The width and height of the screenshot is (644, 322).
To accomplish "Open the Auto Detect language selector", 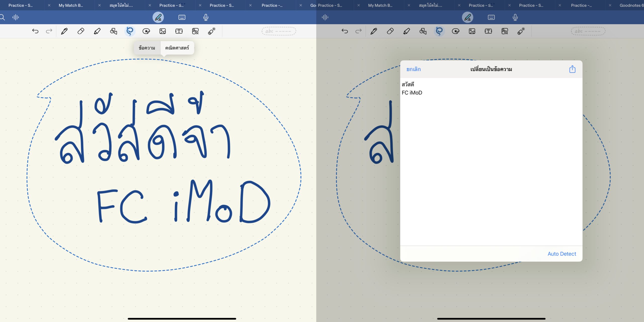I will [x=561, y=254].
